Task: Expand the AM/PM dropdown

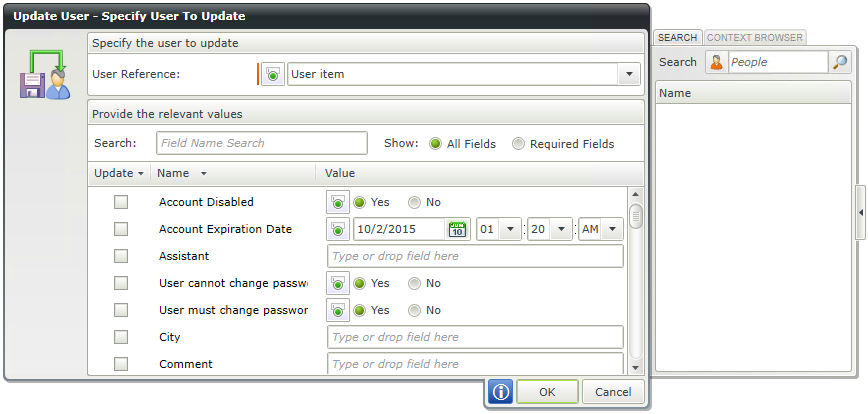Action: tap(612, 229)
